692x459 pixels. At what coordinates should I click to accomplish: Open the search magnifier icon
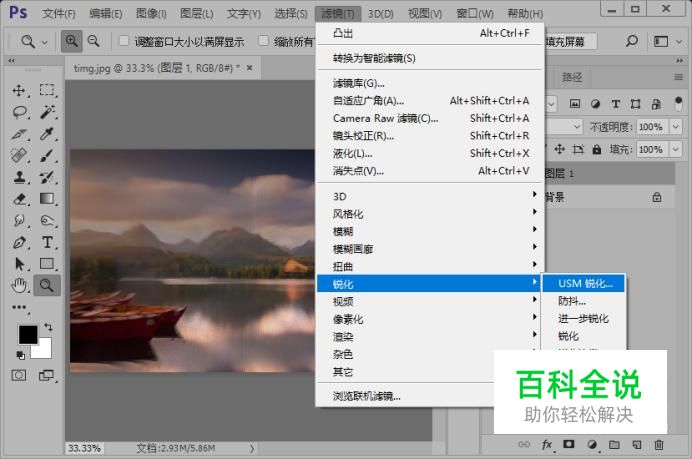[x=632, y=41]
